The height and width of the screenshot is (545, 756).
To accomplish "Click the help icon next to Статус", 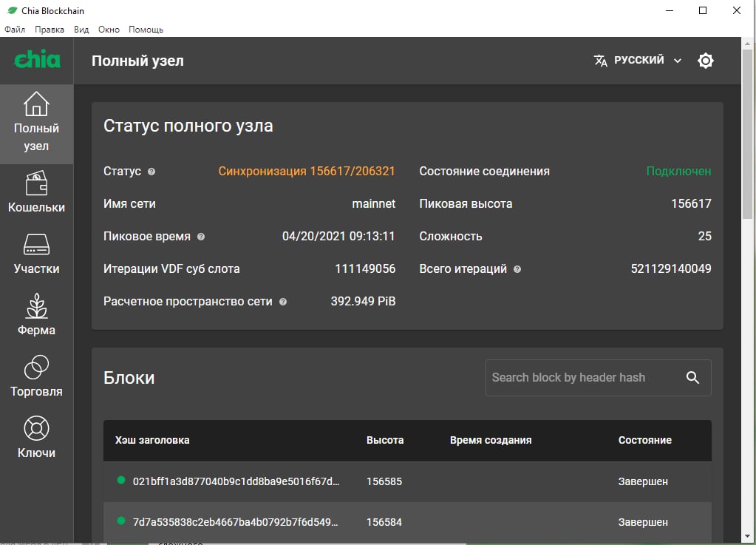I will pos(151,172).
